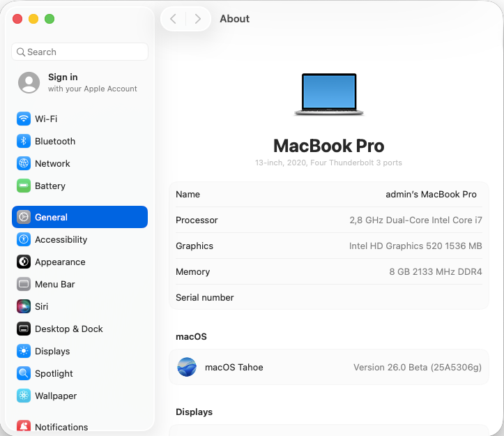Select the Displays sidebar label
Image resolution: width=504 pixels, height=436 pixels.
[52, 351]
